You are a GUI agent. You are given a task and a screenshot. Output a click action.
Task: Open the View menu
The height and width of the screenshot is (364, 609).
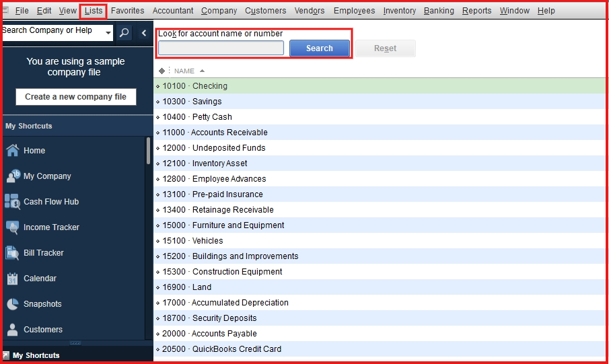pyautogui.click(x=67, y=11)
